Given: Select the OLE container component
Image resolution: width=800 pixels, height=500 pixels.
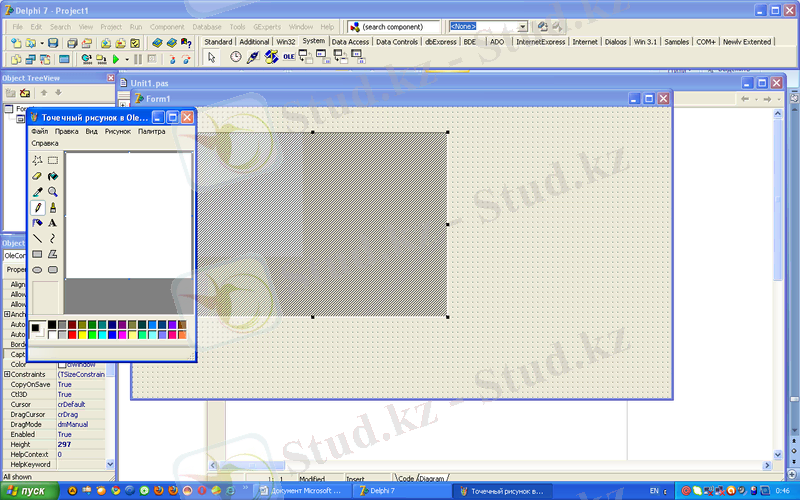Looking at the screenshot, I should [x=289, y=57].
